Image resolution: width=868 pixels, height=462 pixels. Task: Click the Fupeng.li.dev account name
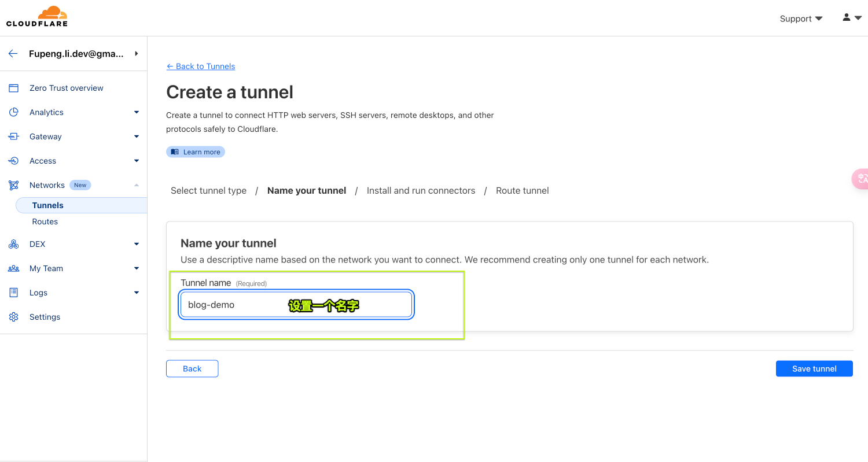coord(76,54)
